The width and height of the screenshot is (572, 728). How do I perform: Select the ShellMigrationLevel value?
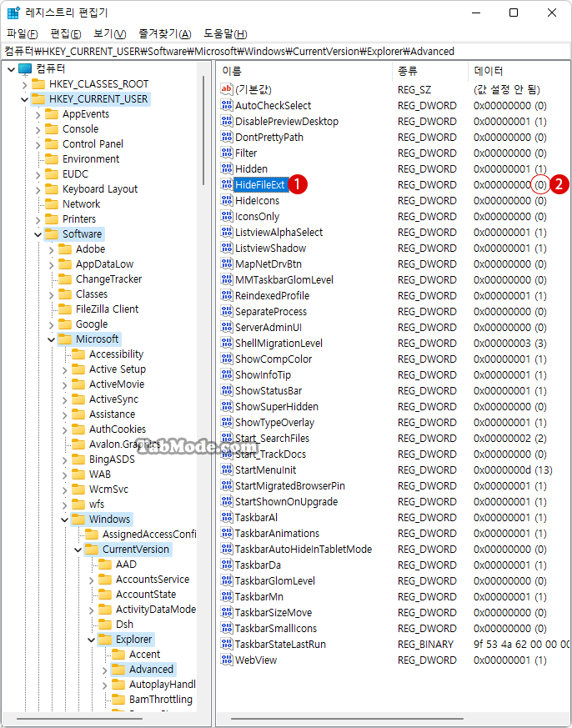coord(278,343)
